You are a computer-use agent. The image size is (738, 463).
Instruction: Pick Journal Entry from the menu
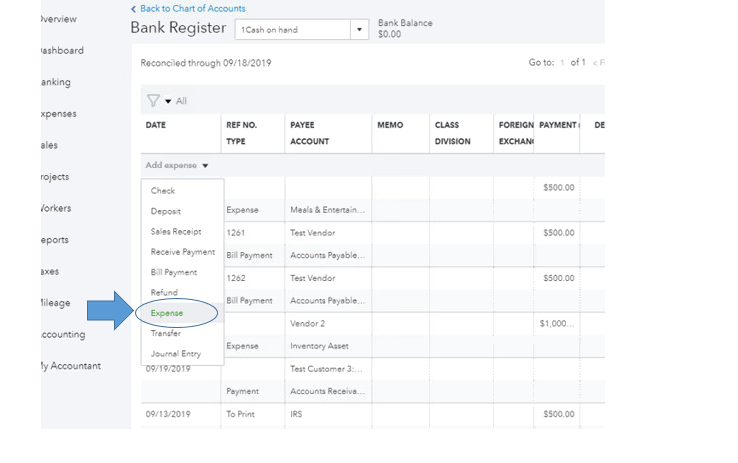click(176, 354)
